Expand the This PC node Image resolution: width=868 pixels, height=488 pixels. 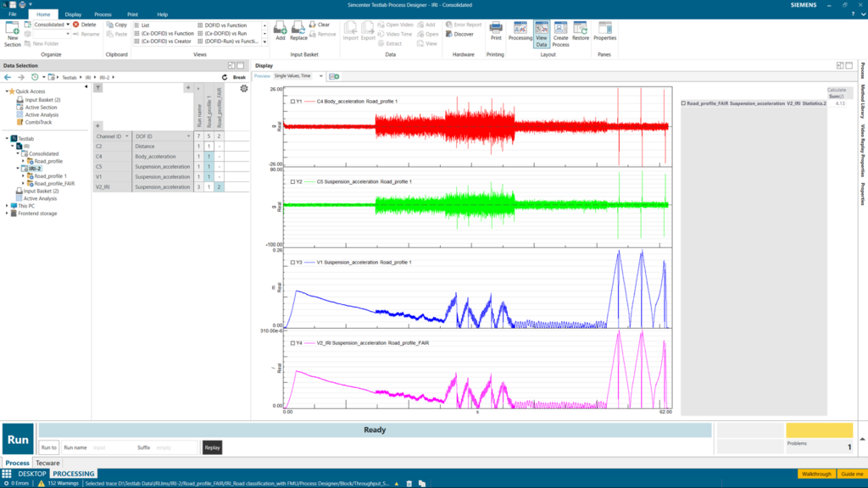click(7, 206)
